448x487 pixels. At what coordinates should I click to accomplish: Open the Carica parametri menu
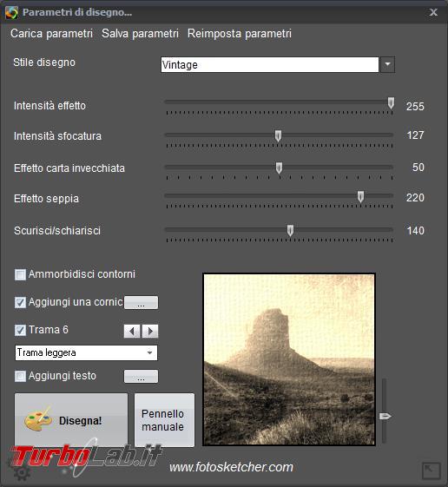pyautogui.click(x=51, y=34)
